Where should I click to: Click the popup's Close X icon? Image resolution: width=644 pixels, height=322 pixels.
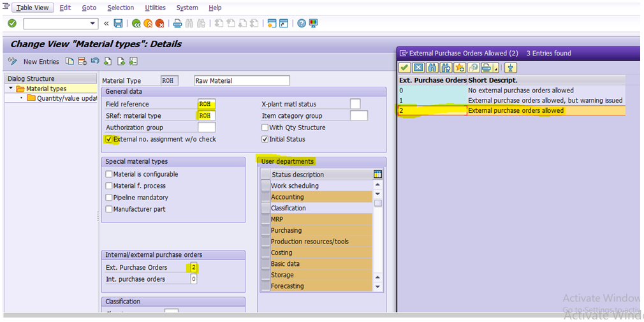click(418, 68)
